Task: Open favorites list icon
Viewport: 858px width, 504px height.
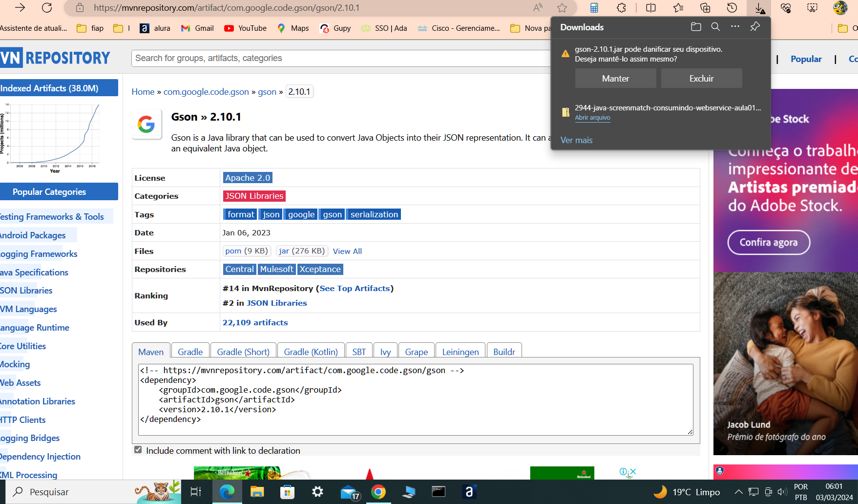Action: point(678,8)
